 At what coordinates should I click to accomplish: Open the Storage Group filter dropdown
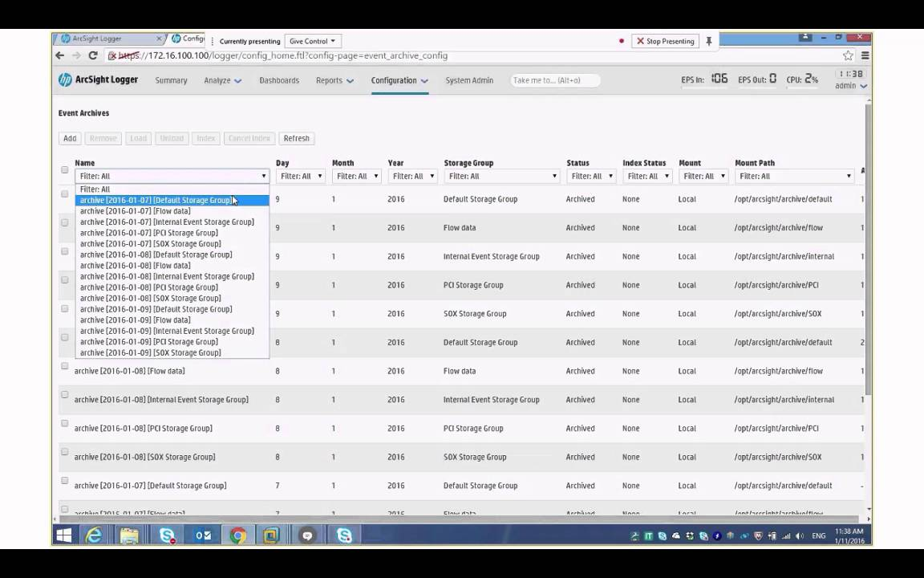point(501,176)
